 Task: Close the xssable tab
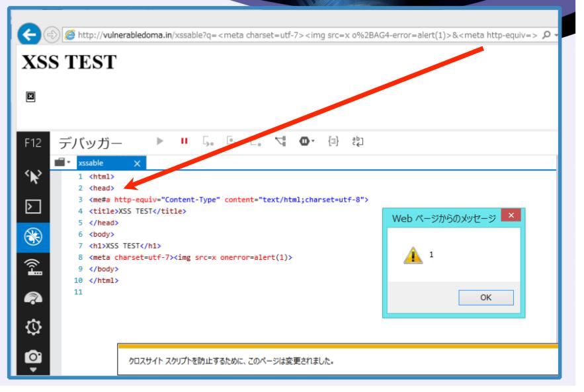(137, 163)
